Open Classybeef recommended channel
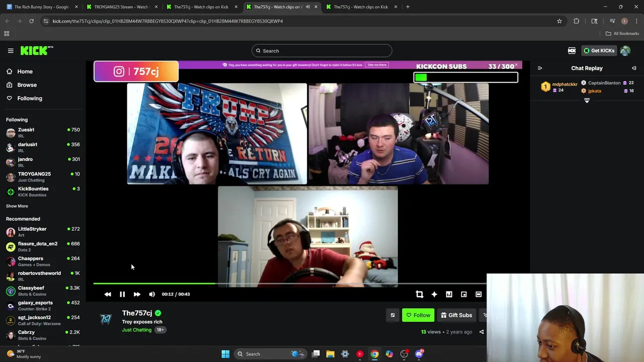The height and width of the screenshot is (362, 644). pyautogui.click(x=43, y=291)
